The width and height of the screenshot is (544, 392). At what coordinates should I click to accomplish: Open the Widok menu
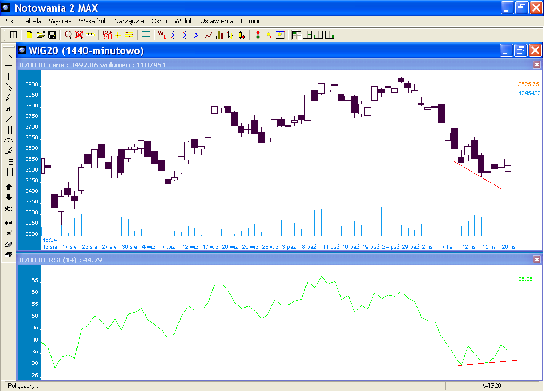point(183,21)
